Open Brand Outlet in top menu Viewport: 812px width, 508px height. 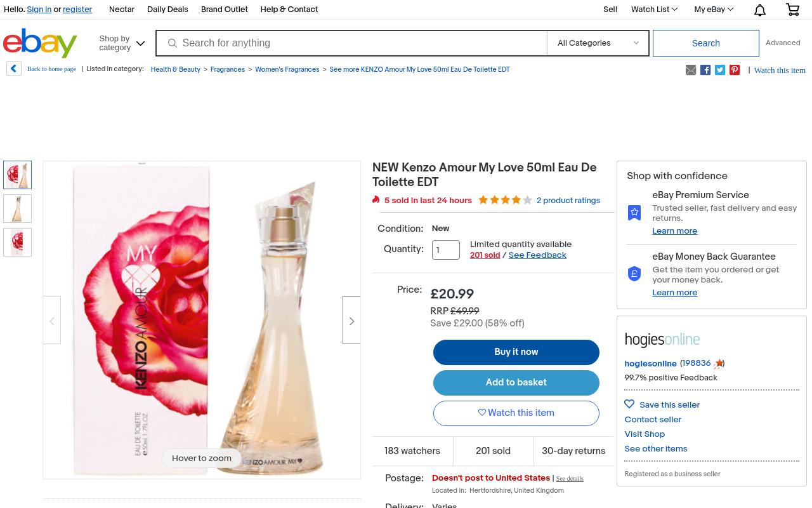pyautogui.click(x=224, y=10)
